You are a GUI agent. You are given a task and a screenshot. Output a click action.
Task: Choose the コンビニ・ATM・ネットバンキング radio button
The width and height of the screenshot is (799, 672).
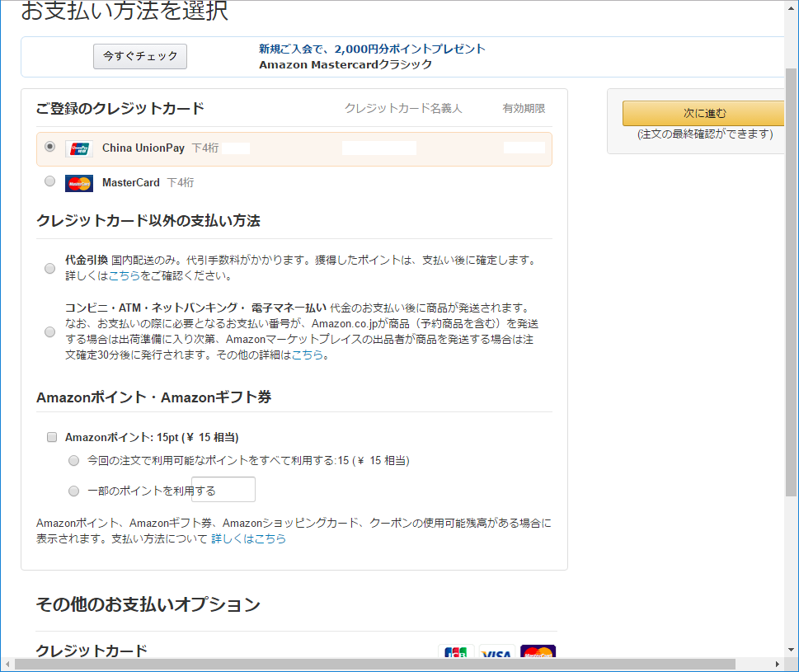[50, 331]
